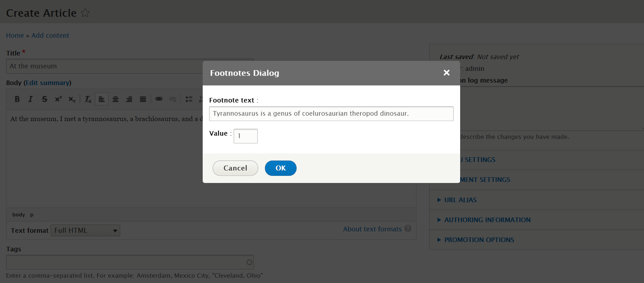The height and width of the screenshot is (283, 644).
Task: Star the Create Article page
Action: [85, 13]
